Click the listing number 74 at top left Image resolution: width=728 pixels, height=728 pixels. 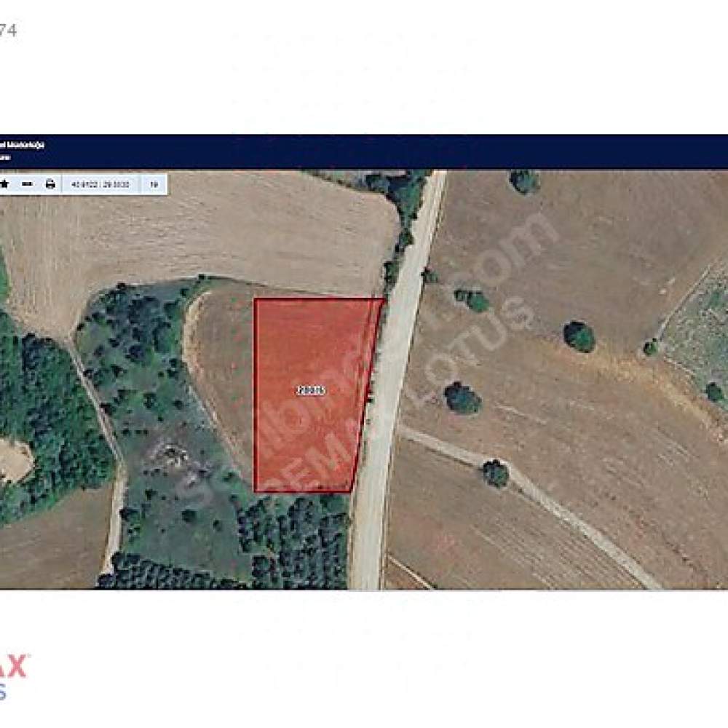tap(8, 31)
